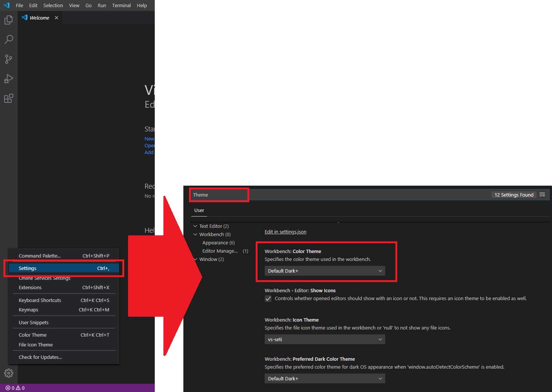Open the Search view in activity bar
Screen dimensions: 552x392
9,40
